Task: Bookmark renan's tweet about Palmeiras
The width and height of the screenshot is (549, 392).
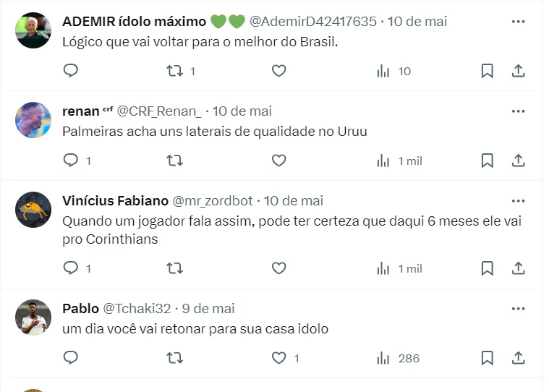Action: click(x=487, y=161)
